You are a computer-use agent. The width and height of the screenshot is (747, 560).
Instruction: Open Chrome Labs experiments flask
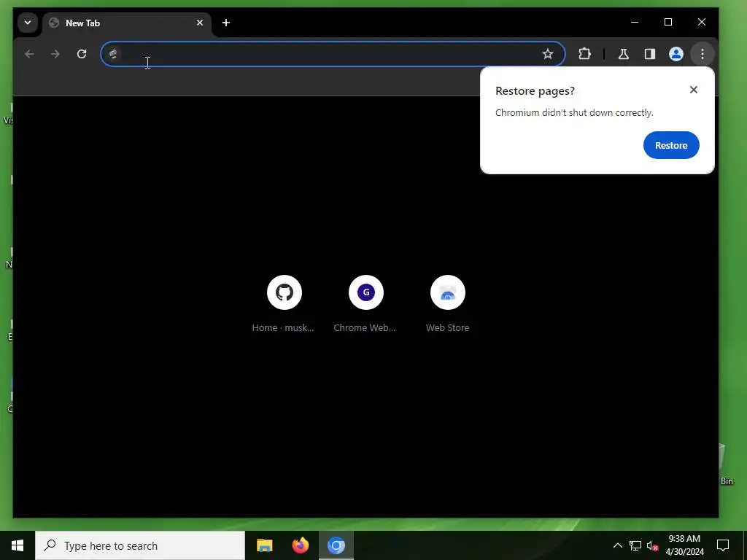coord(623,54)
